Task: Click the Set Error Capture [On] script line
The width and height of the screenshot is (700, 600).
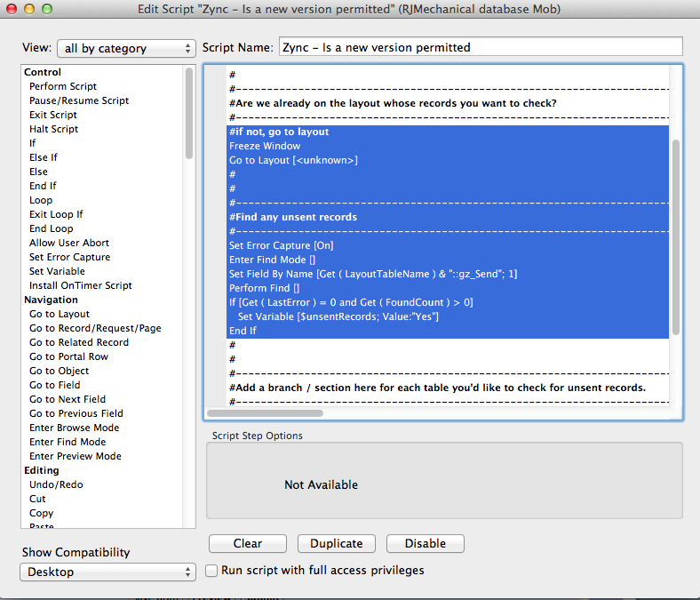Action: pos(281,245)
